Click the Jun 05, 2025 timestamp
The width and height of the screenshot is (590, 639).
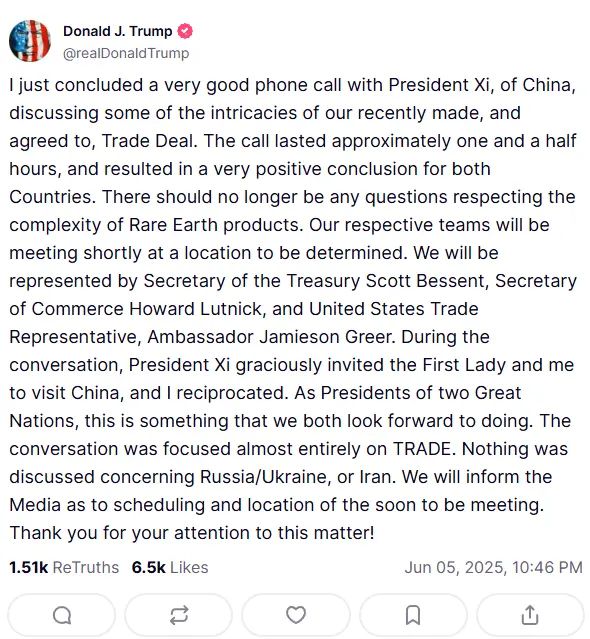(493, 567)
